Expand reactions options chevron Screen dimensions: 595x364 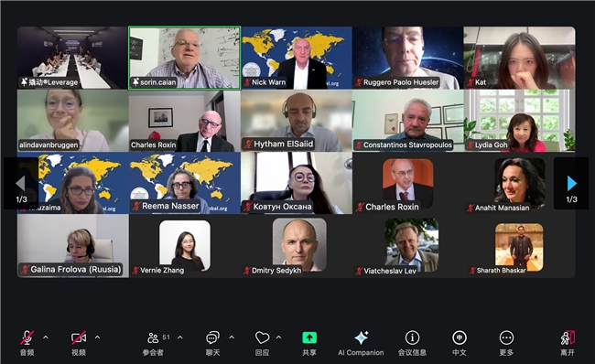(279, 337)
